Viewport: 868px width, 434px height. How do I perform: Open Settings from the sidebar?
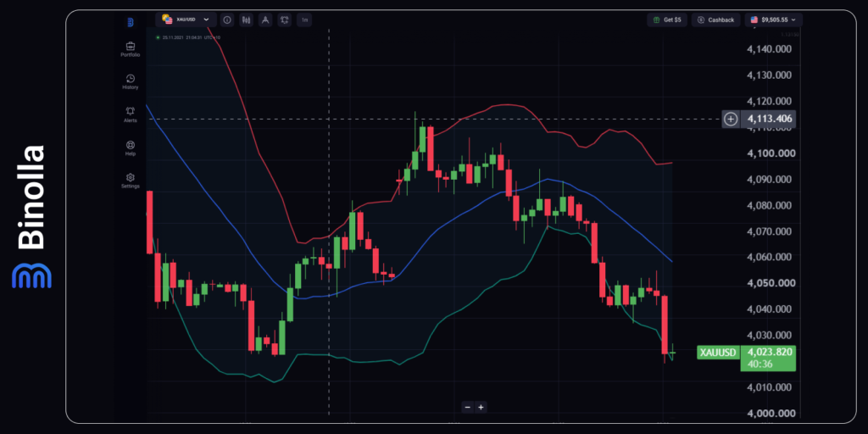pyautogui.click(x=130, y=181)
